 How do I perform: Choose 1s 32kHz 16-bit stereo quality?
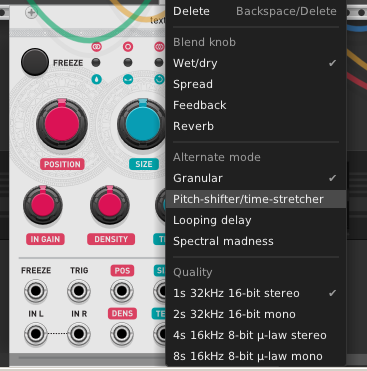click(256, 293)
